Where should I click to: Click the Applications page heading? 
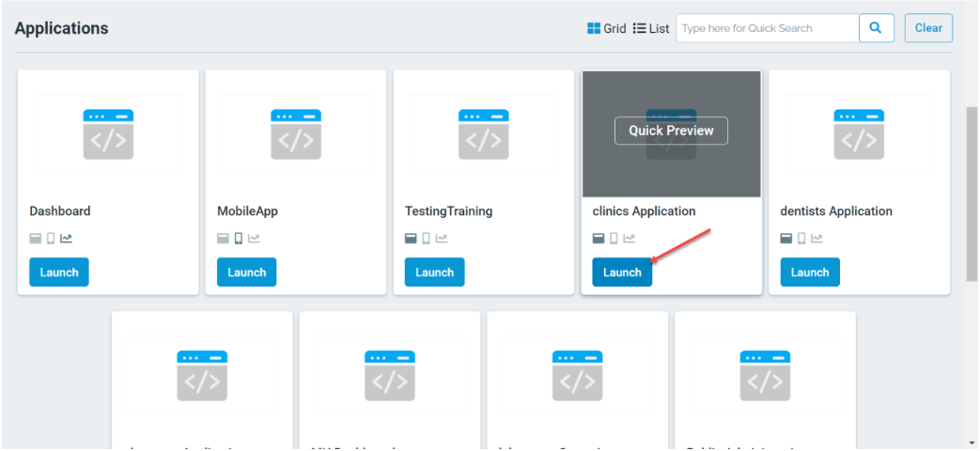point(61,28)
